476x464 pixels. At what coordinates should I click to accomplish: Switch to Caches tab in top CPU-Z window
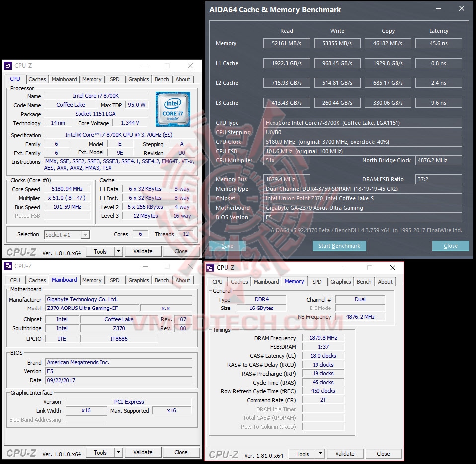[x=37, y=79]
